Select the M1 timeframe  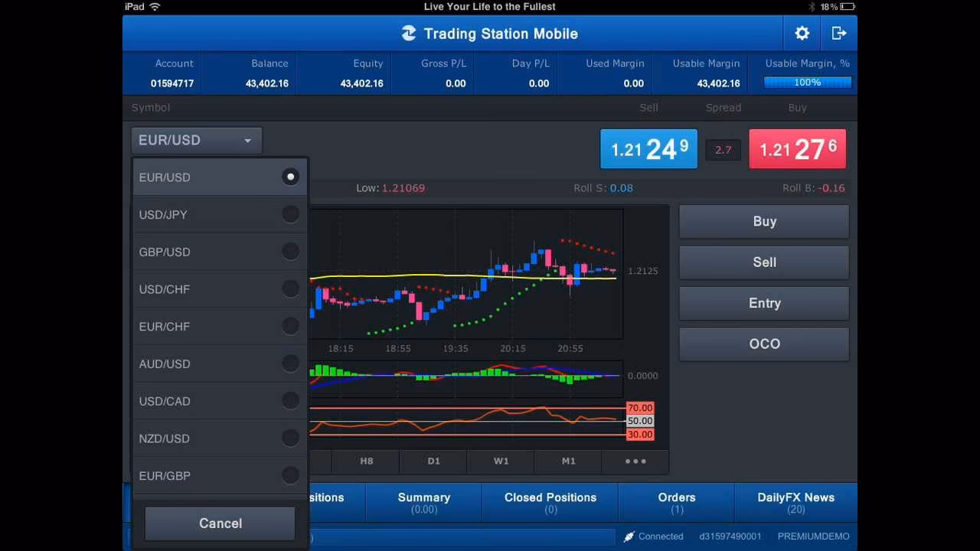(568, 461)
